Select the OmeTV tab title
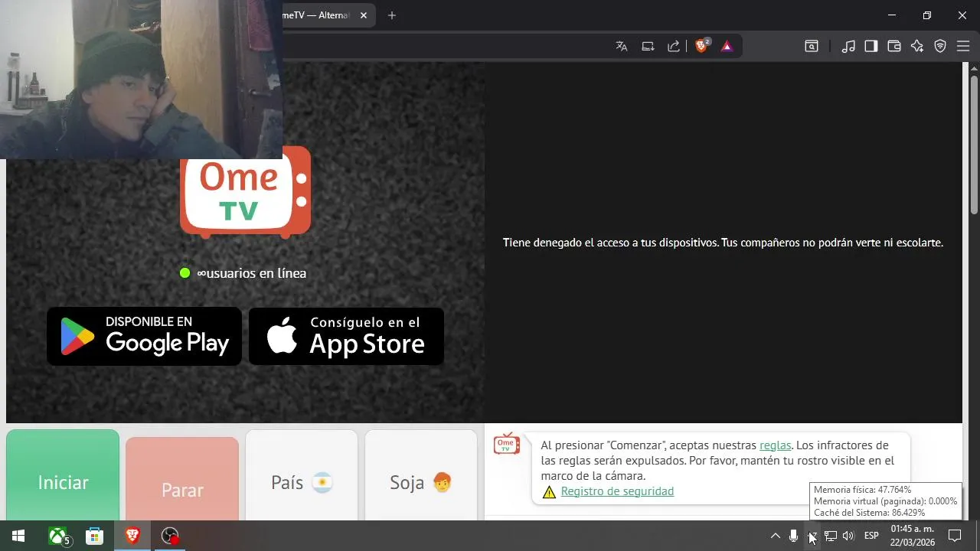This screenshot has height=551, width=980. pos(316,15)
